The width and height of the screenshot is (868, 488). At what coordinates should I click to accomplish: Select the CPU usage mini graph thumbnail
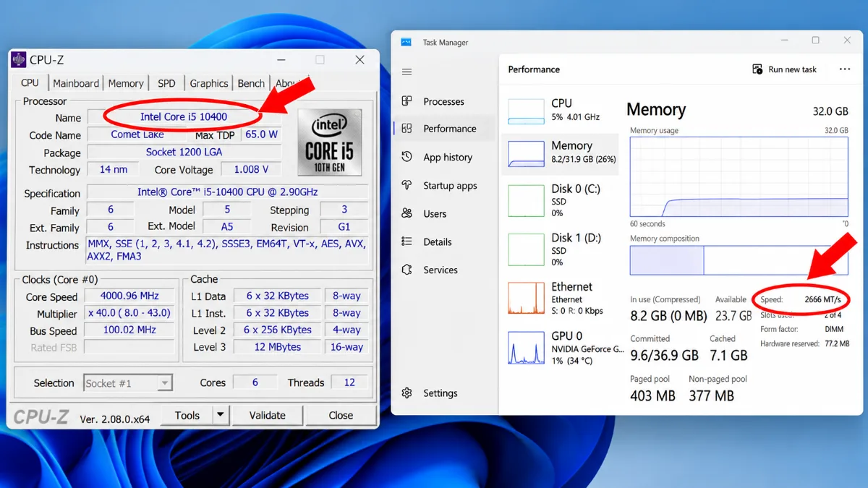tap(526, 111)
